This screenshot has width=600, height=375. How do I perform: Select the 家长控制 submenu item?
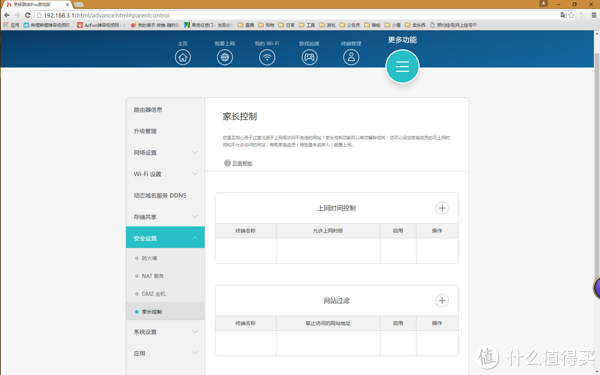(165, 311)
